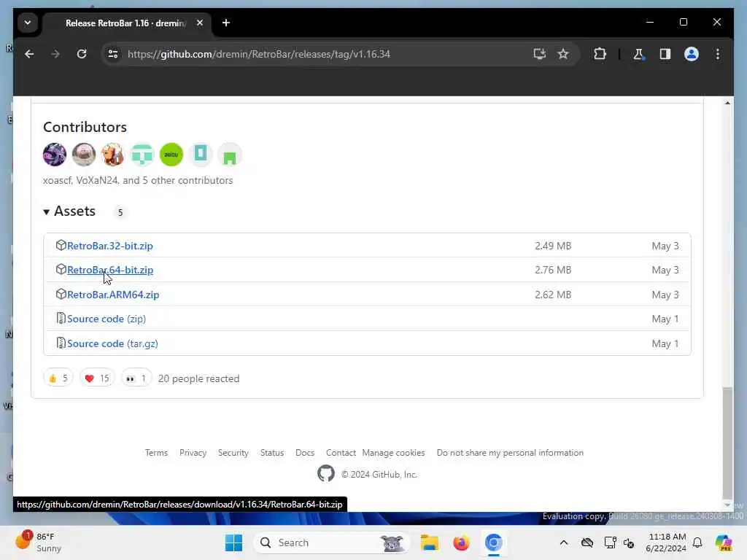
Task: Click Do not share my personal information
Action: coord(510,453)
